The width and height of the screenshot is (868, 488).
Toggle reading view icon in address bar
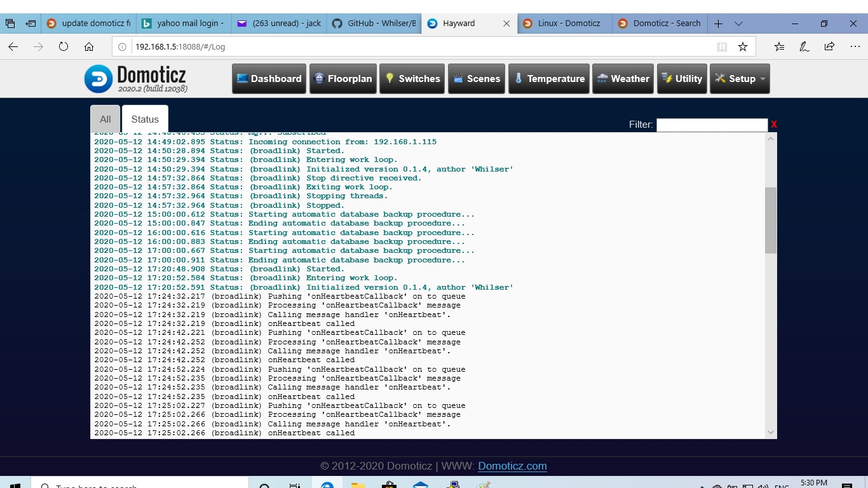pyautogui.click(x=722, y=46)
